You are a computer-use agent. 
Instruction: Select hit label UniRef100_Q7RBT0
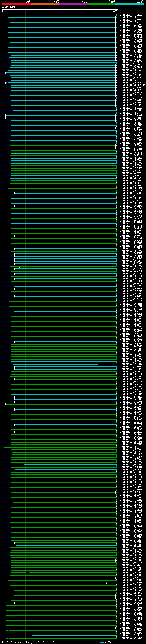coord(131,301)
